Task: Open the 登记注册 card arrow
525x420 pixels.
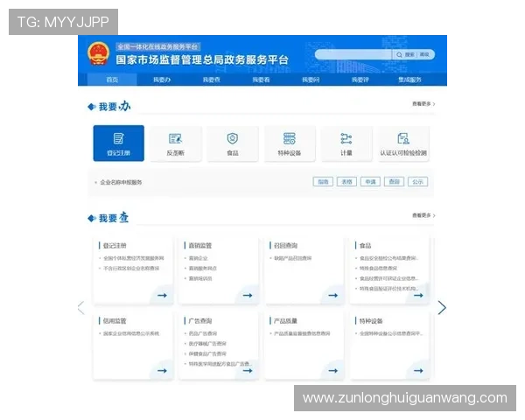Action: click(x=163, y=295)
